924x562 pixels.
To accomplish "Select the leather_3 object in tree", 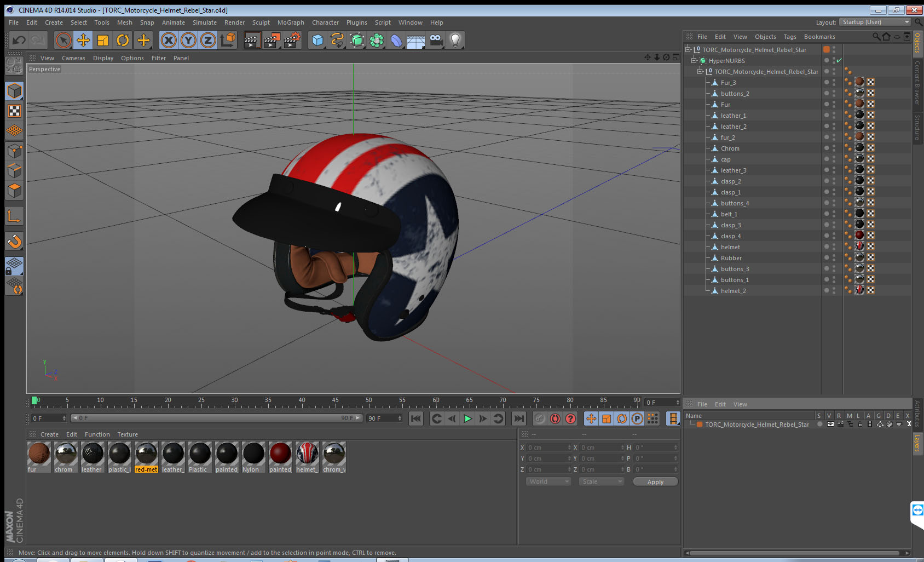I will coord(734,170).
